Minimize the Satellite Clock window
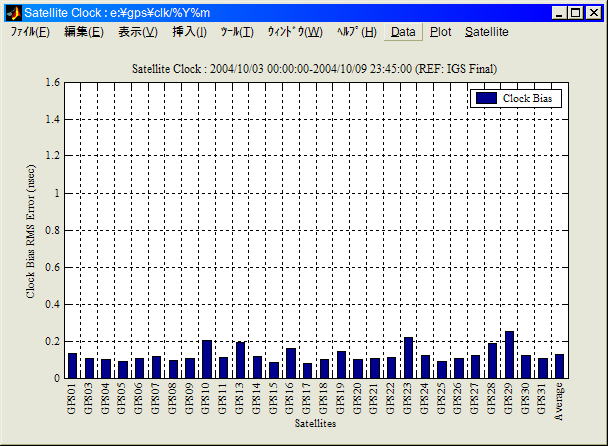Image resolution: width=608 pixels, height=446 pixels. coord(560,13)
